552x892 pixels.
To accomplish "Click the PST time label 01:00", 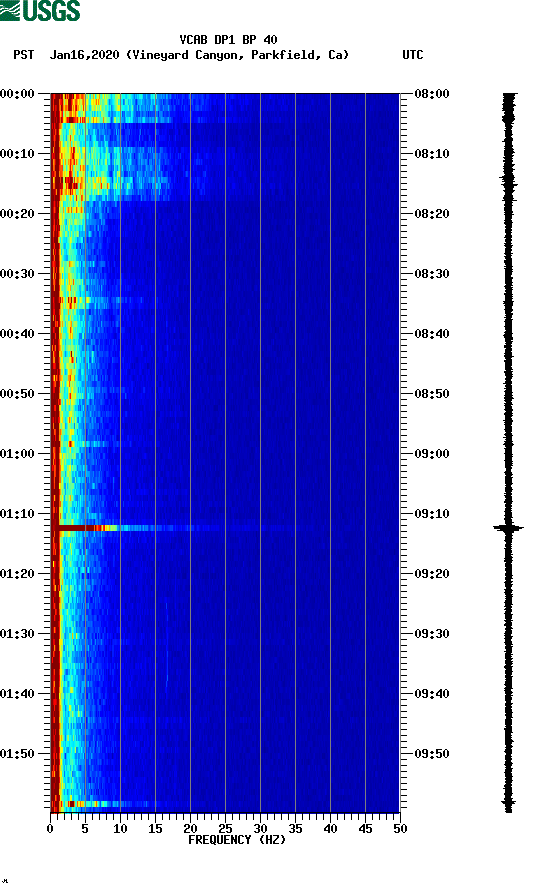I will [18, 454].
